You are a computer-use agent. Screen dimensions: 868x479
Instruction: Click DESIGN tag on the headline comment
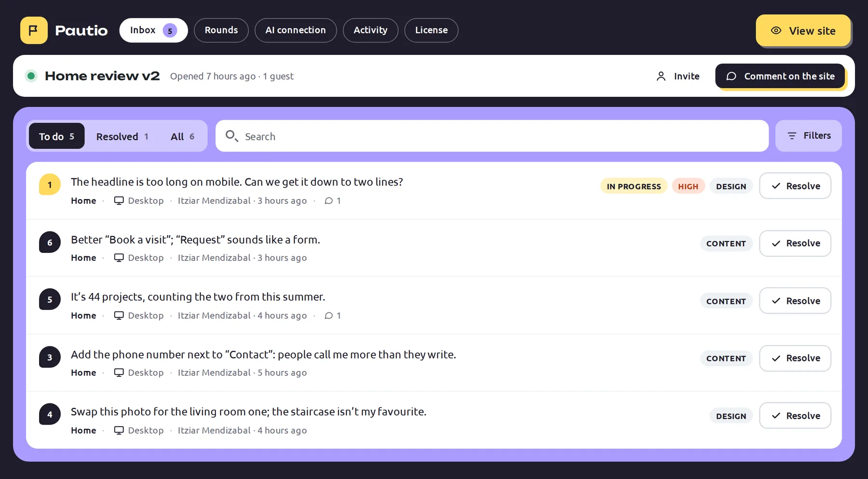[x=731, y=186]
